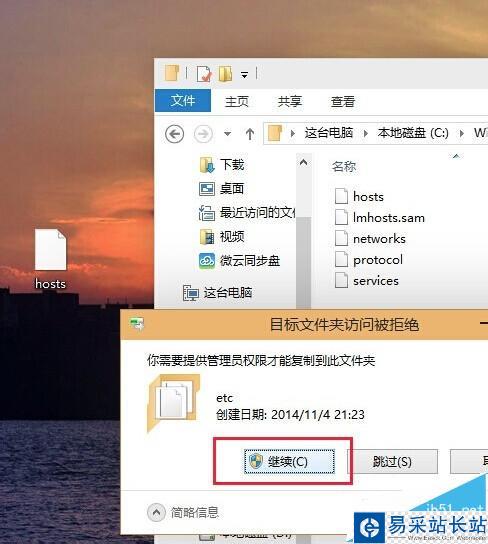This screenshot has width=488, height=544.
Task: Expand the chevron after 本地磁盘 (C:) in breadcrumb
Action: coord(461,134)
